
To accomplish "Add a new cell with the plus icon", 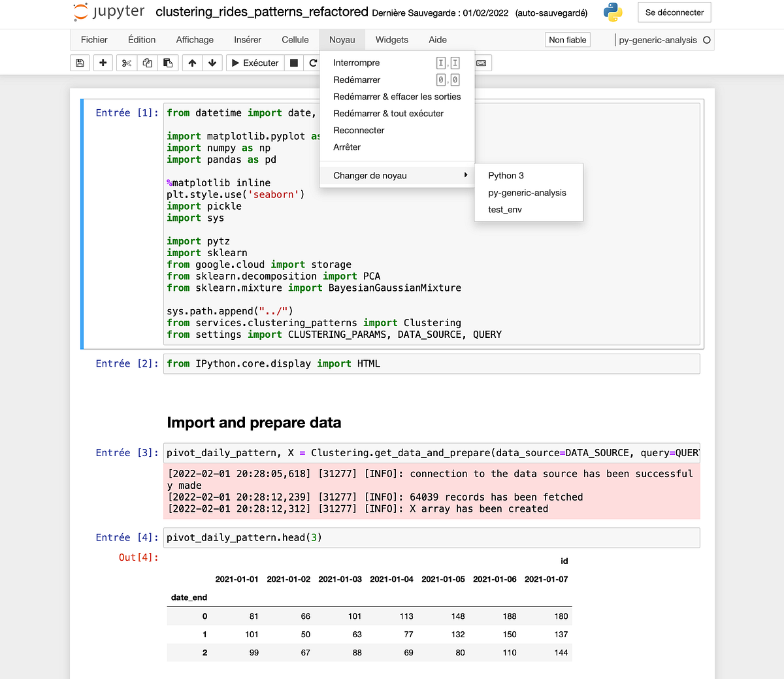I will click(103, 63).
